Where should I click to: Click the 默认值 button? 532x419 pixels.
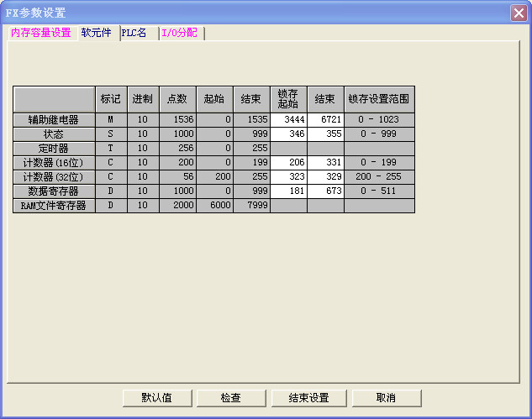click(157, 397)
